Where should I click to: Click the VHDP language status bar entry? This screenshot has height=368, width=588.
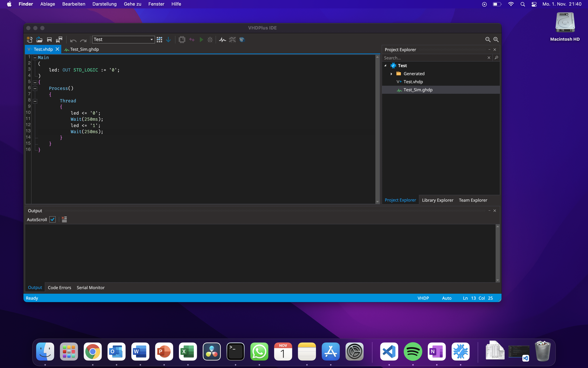coord(423,298)
